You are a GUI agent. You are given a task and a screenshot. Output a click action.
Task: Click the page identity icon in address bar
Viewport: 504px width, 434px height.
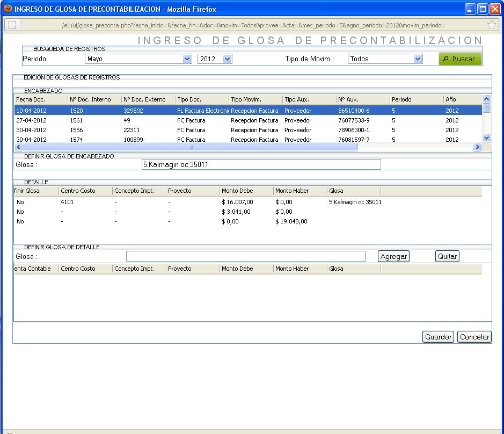12,25
